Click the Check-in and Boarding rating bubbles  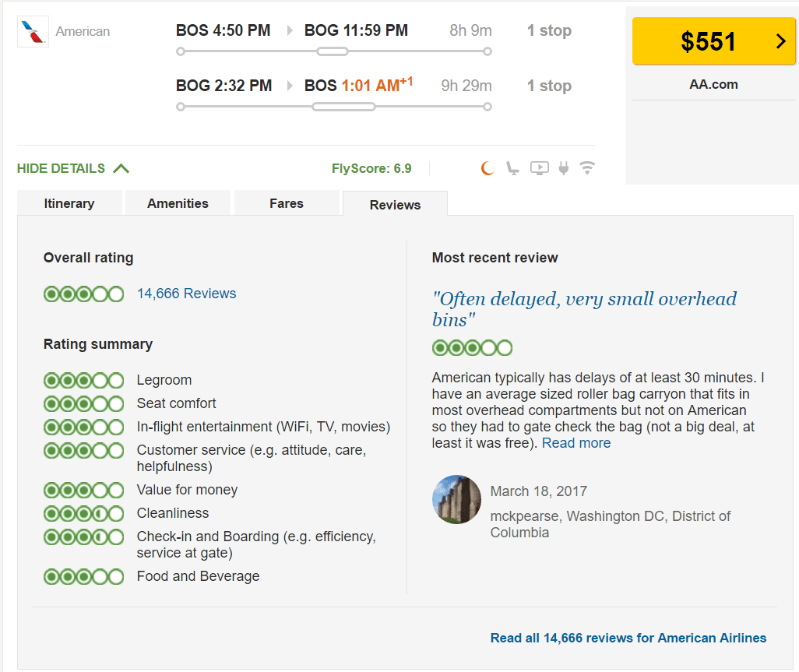point(83,537)
